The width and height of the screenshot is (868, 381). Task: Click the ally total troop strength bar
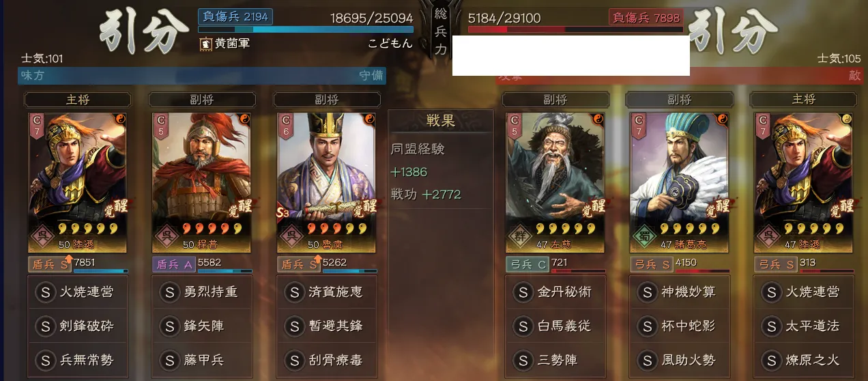(x=306, y=30)
